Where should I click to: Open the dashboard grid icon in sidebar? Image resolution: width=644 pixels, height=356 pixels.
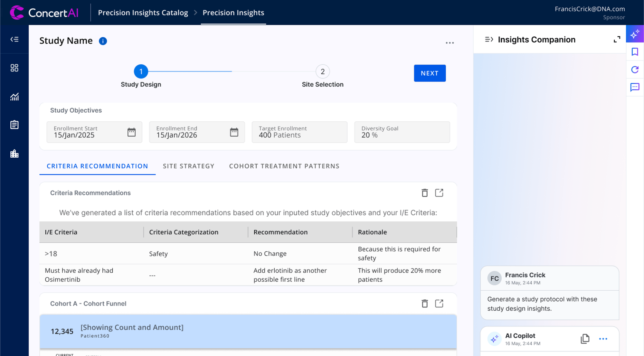pos(14,68)
